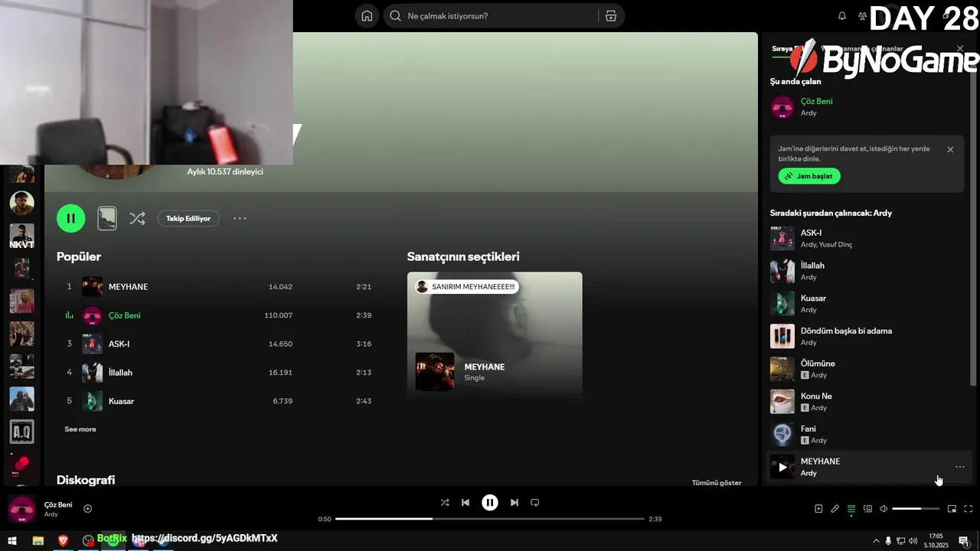980x551 pixels.
Task: Click play icon on queued MEYHANE
Action: click(782, 467)
